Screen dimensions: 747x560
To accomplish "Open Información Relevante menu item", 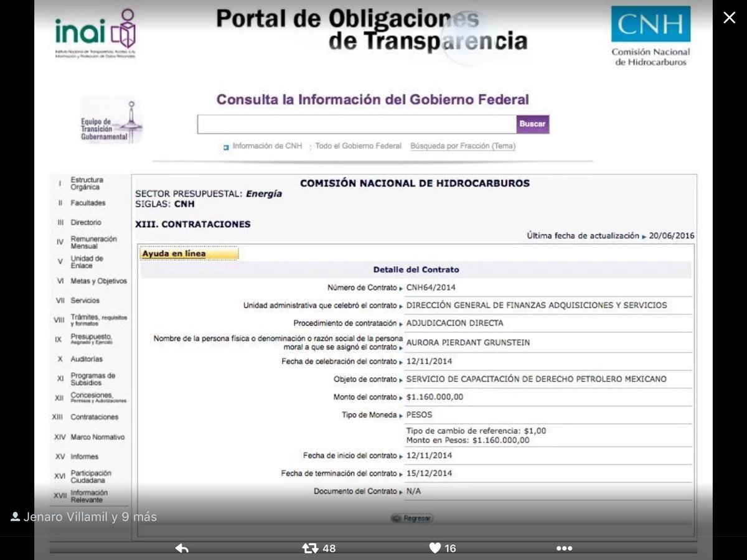I will point(89,496).
